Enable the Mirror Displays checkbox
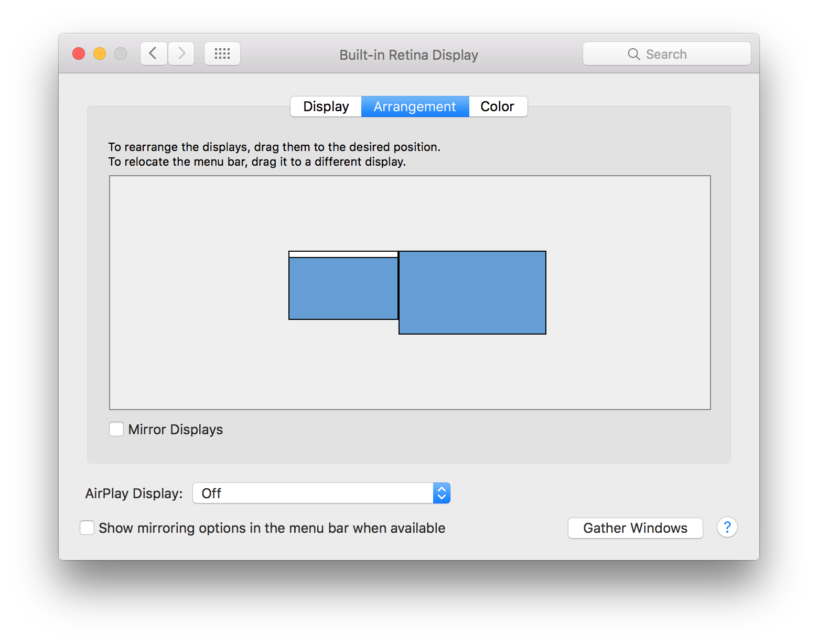This screenshot has width=818, height=644. (116, 429)
